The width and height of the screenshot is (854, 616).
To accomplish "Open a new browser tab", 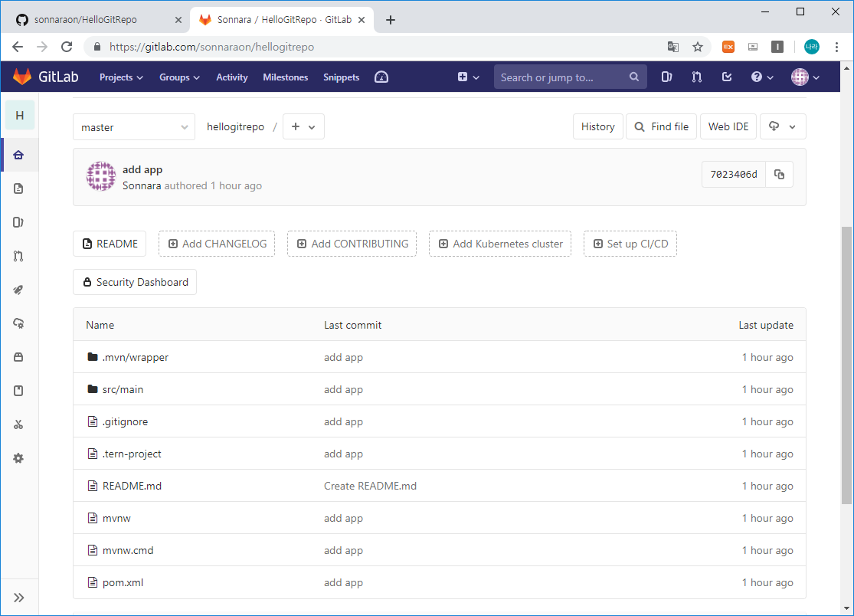I will tap(390, 20).
